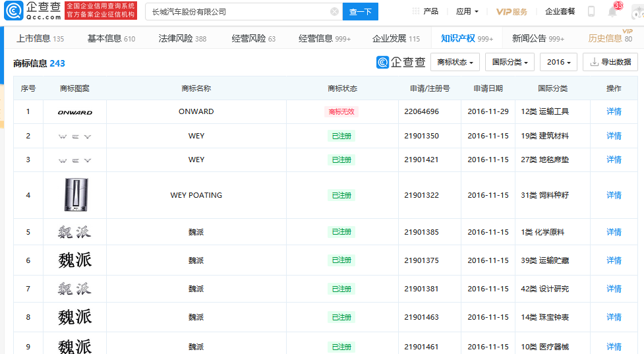
Task: Switch to 新闻公告 tab
Action: pos(538,38)
